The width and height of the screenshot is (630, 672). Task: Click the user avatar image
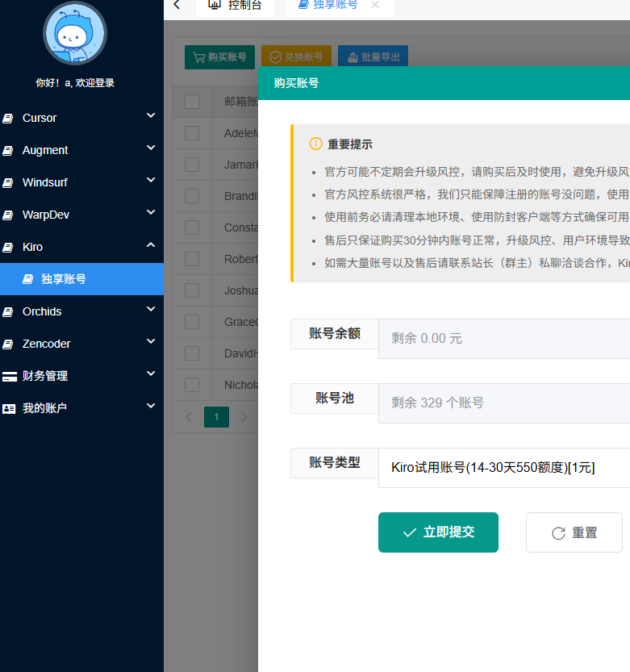pyautogui.click(x=75, y=34)
